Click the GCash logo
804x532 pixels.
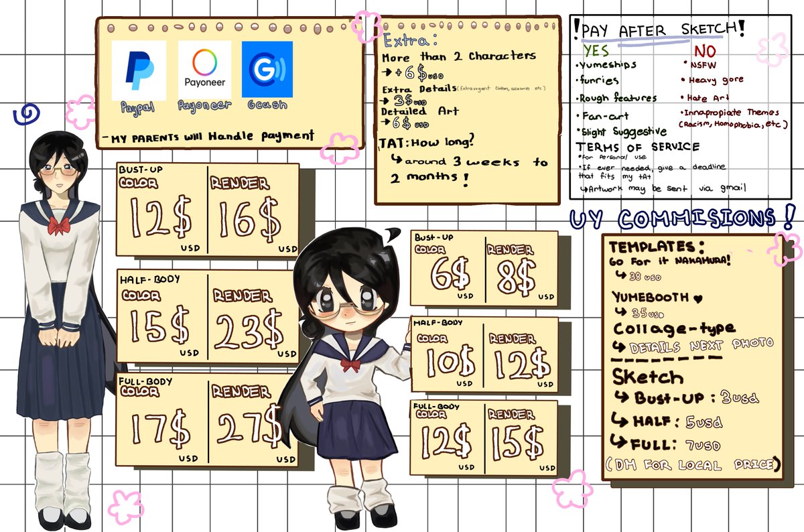click(267, 69)
